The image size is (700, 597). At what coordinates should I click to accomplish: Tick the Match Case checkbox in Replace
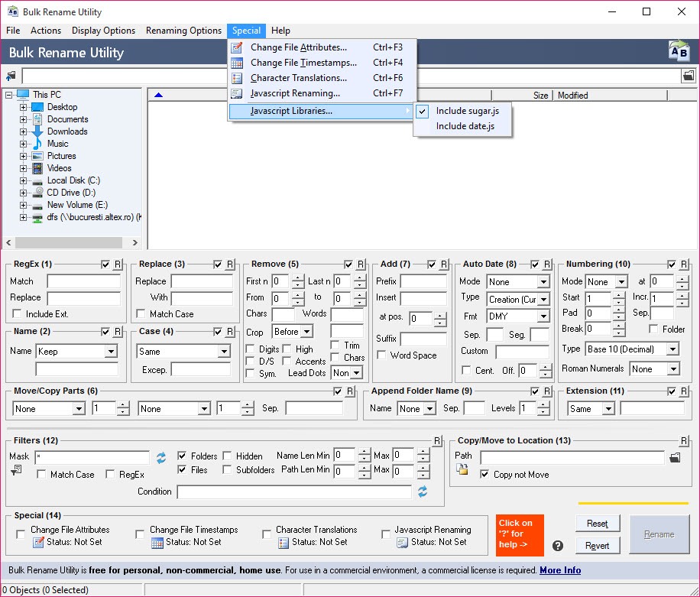point(141,314)
